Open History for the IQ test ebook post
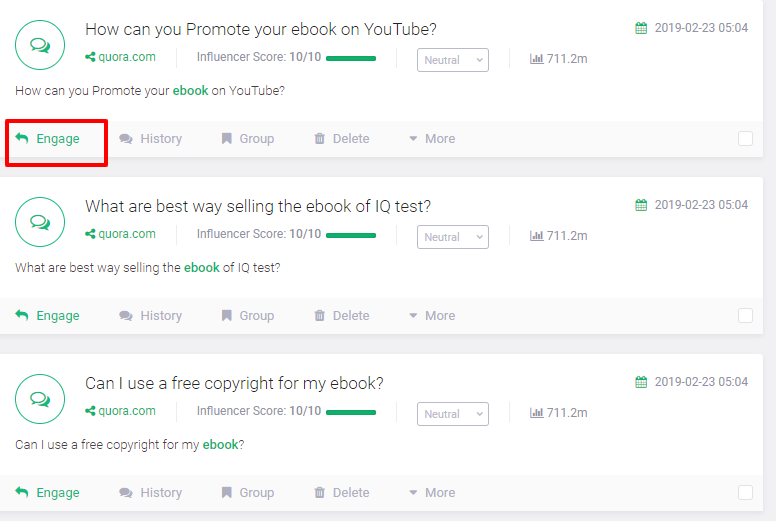 (150, 316)
